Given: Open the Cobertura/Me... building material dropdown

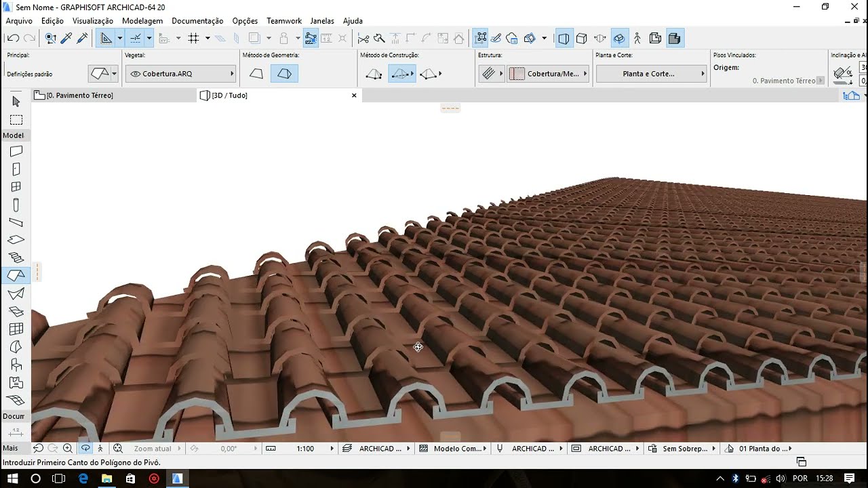Looking at the screenshot, I should click(x=549, y=74).
